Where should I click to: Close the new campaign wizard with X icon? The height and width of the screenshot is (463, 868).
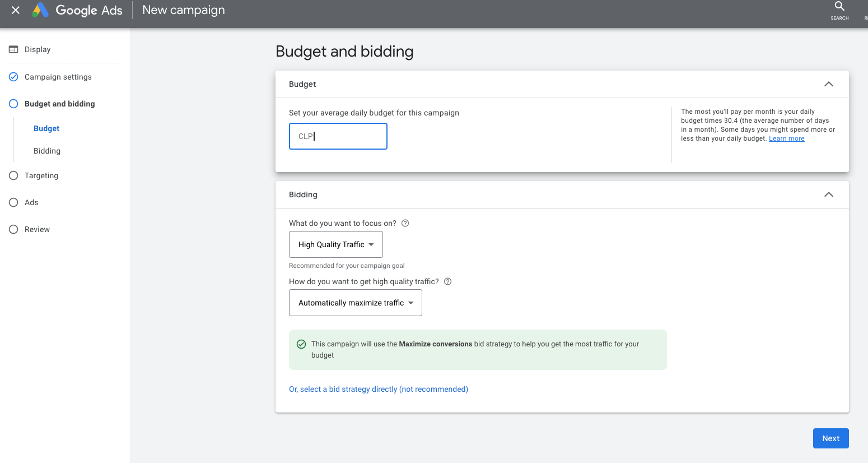[16, 10]
